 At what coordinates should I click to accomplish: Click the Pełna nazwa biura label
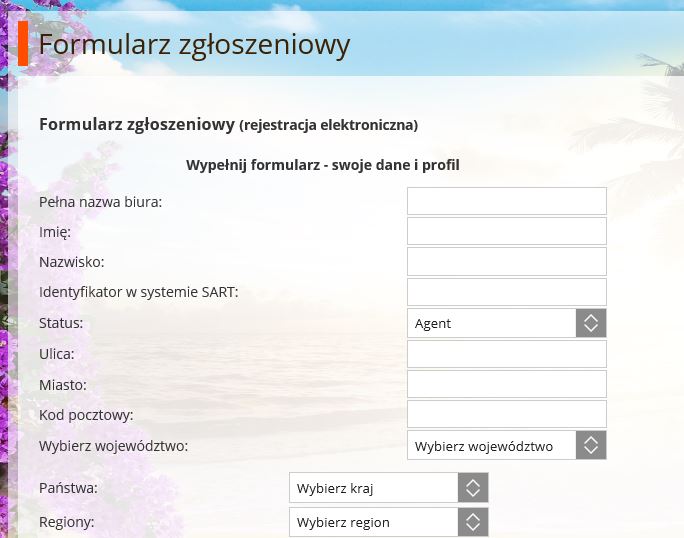coord(100,202)
